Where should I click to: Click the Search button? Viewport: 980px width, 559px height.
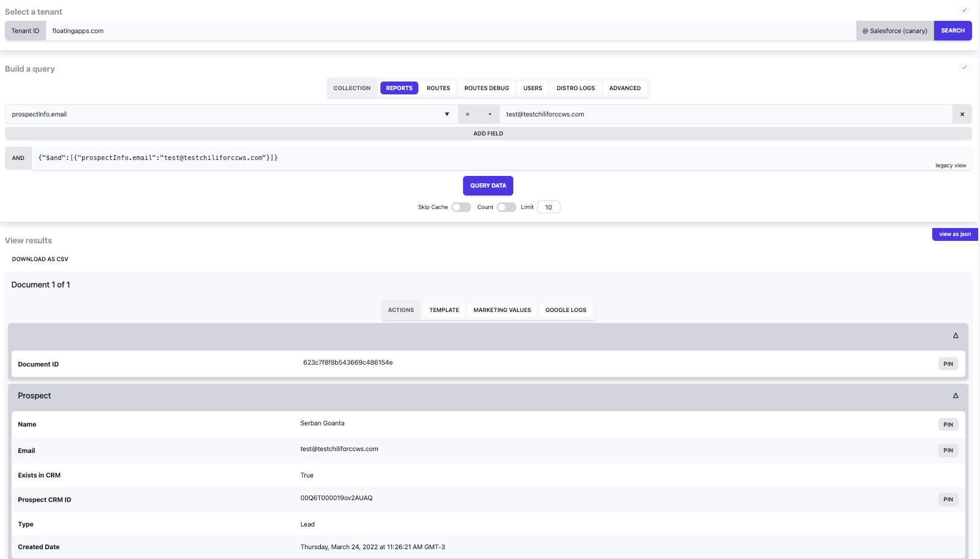tap(953, 31)
